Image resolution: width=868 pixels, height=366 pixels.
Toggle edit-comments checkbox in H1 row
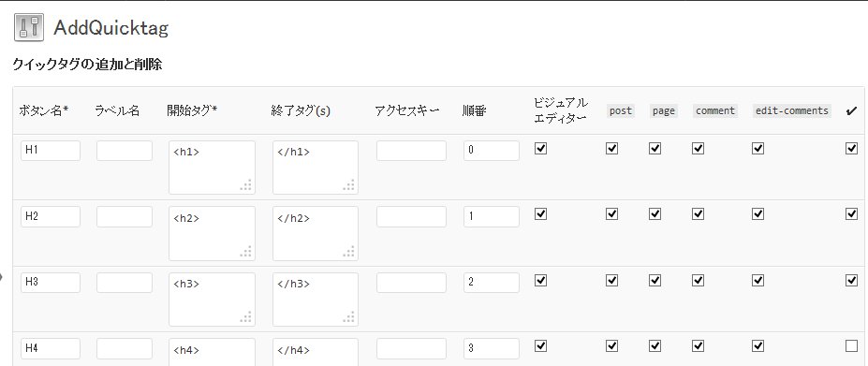[x=758, y=149]
